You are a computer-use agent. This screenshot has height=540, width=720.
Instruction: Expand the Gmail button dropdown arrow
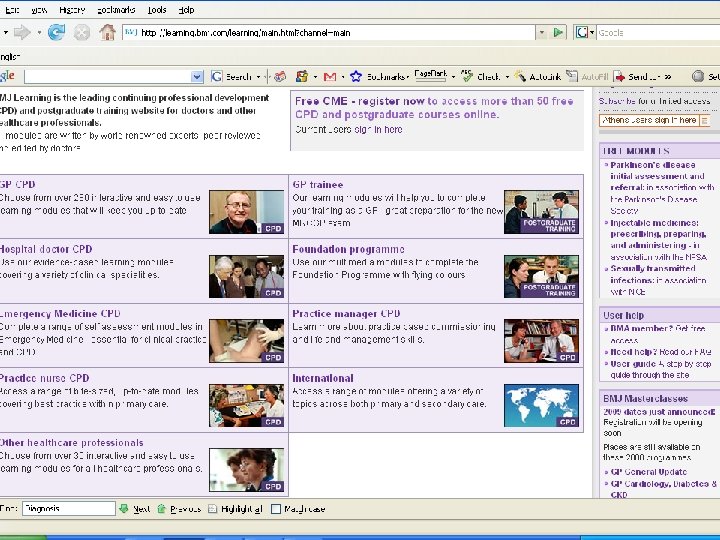coord(343,77)
